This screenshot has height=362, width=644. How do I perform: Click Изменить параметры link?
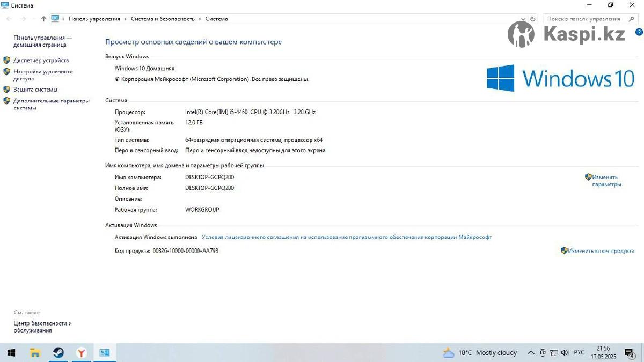pyautogui.click(x=606, y=181)
